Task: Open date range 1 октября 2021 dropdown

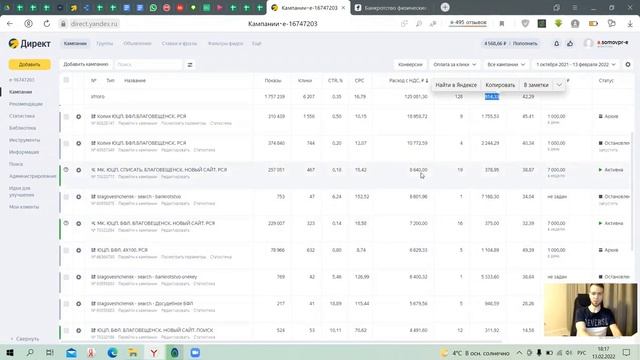Action: (x=576, y=64)
